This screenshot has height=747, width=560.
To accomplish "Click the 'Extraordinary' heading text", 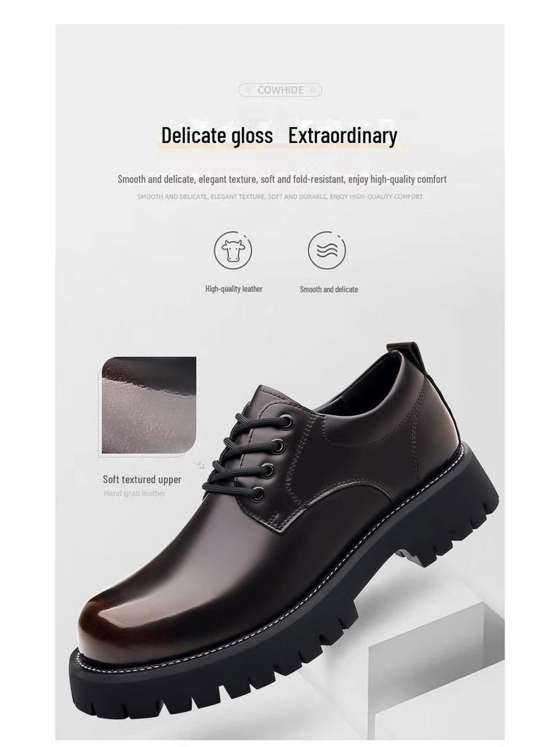I will pos(343,135).
